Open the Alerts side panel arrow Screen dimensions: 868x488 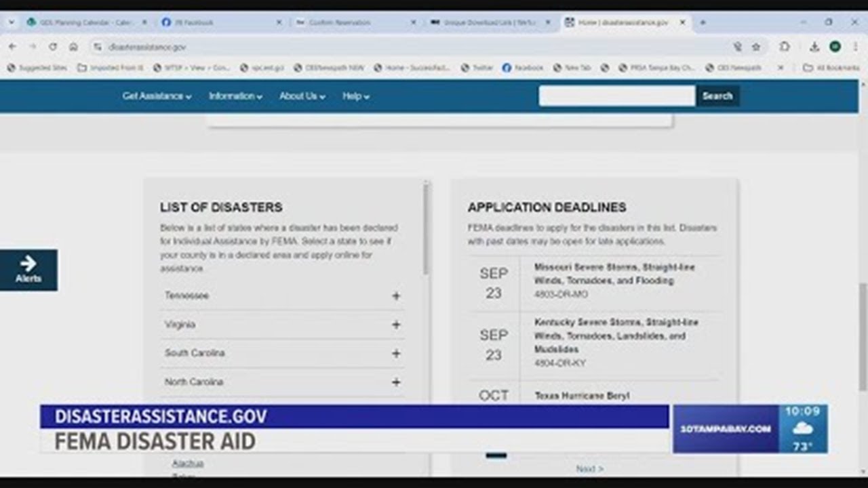tap(28, 269)
